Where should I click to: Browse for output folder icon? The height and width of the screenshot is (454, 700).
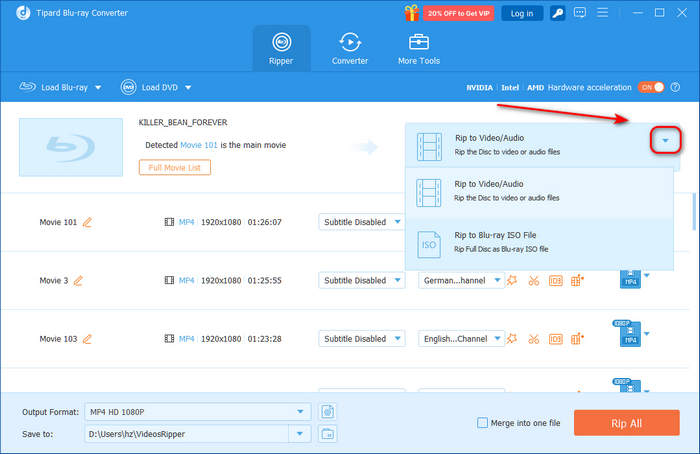pos(328,433)
